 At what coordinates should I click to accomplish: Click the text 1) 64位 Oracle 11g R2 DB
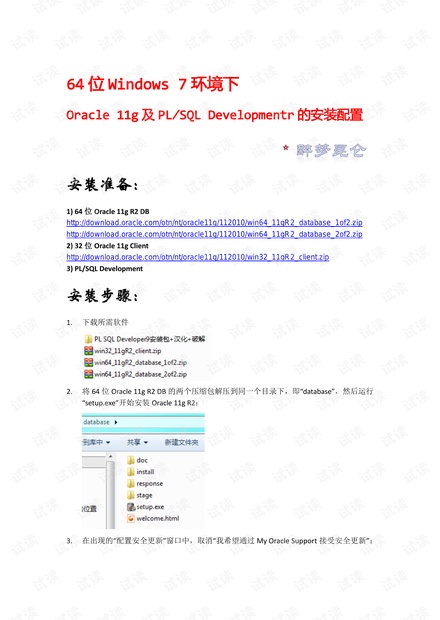coord(108,212)
